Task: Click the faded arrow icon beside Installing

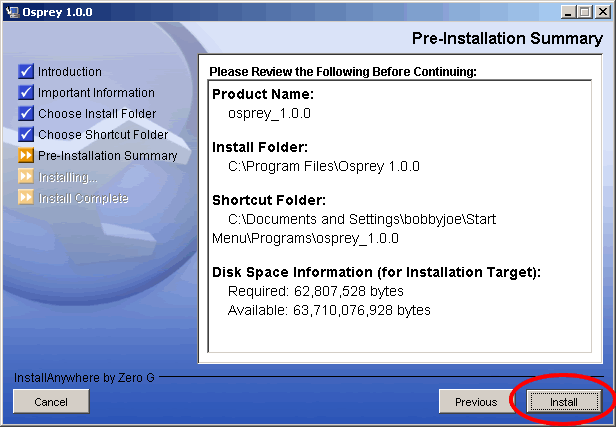Action: click(26, 177)
